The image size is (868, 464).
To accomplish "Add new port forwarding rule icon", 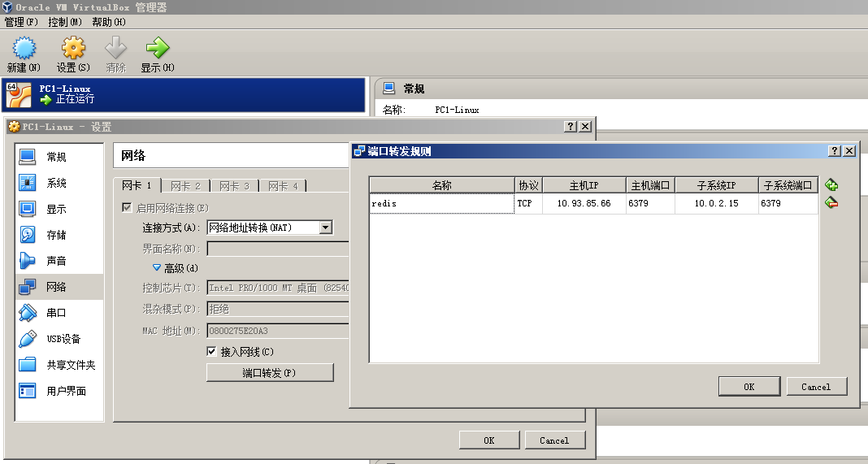I will click(x=831, y=185).
